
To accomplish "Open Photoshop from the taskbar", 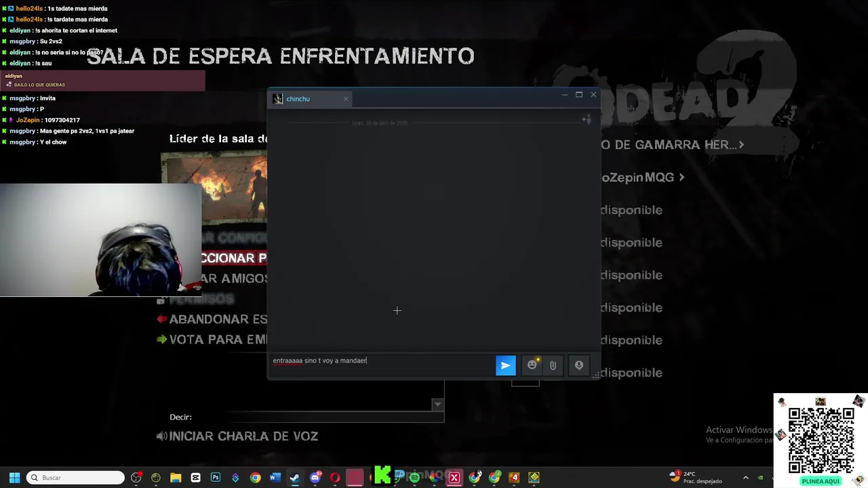I will click(x=216, y=478).
